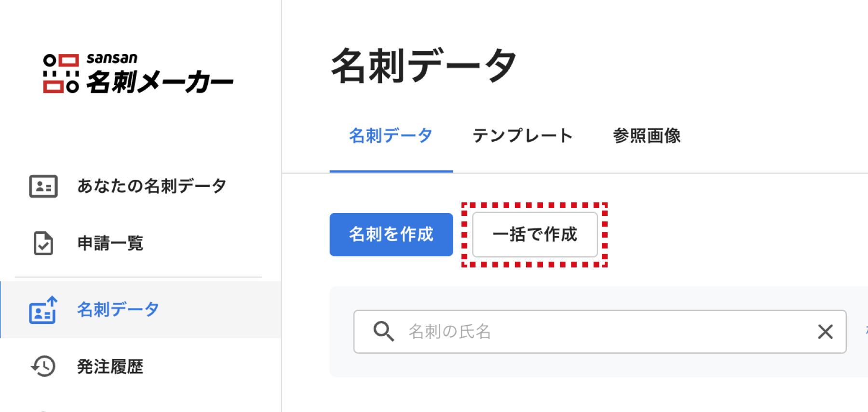The width and height of the screenshot is (868, 412).
Task: Click the magnifying glass search icon
Action: [x=384, y=332]
